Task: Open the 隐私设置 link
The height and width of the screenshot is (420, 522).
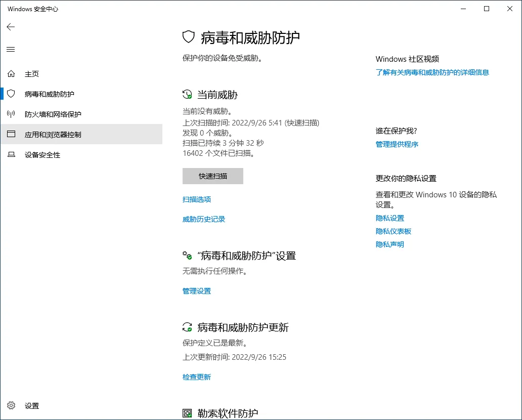Action: [x=390, y=218]
